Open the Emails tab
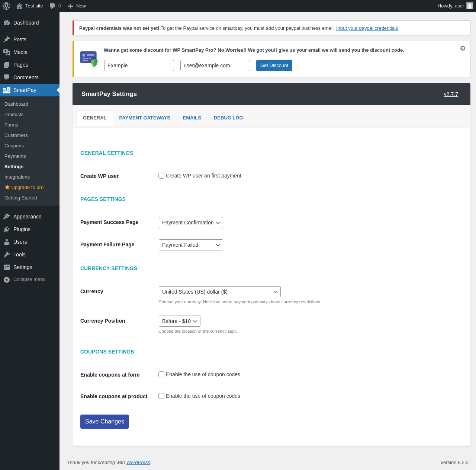The width and height of the screenshot is (476, 470). tap(192, 118)
